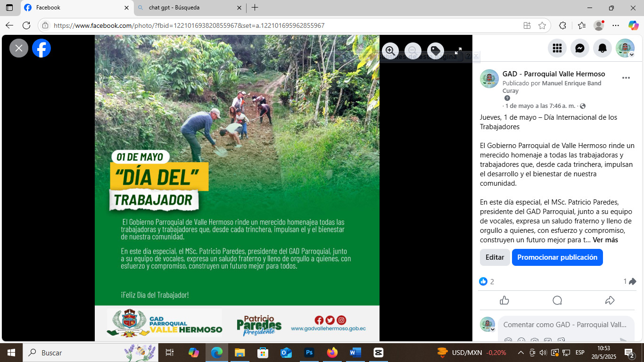Open the Facebook menu grid icon
The height and width of the screenshot is (362, 644).
[x=557, y=48]
